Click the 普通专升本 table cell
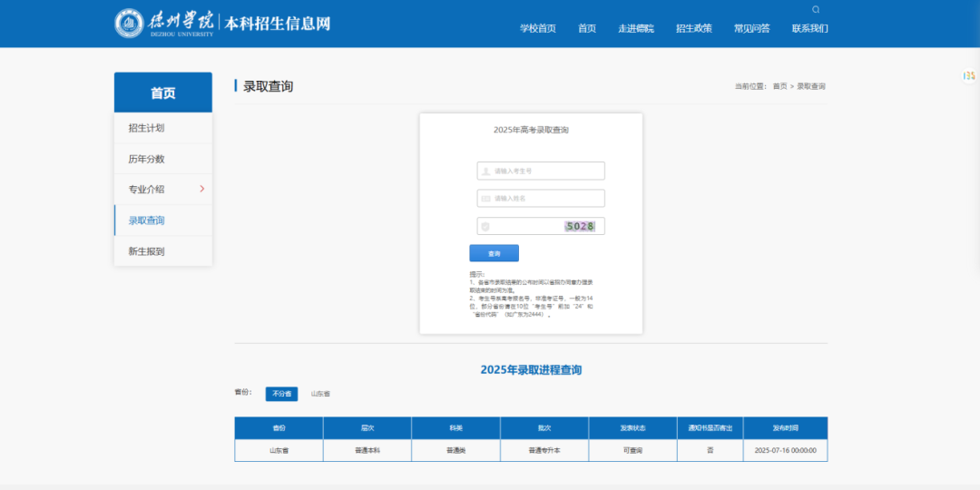 coord(544,450)
